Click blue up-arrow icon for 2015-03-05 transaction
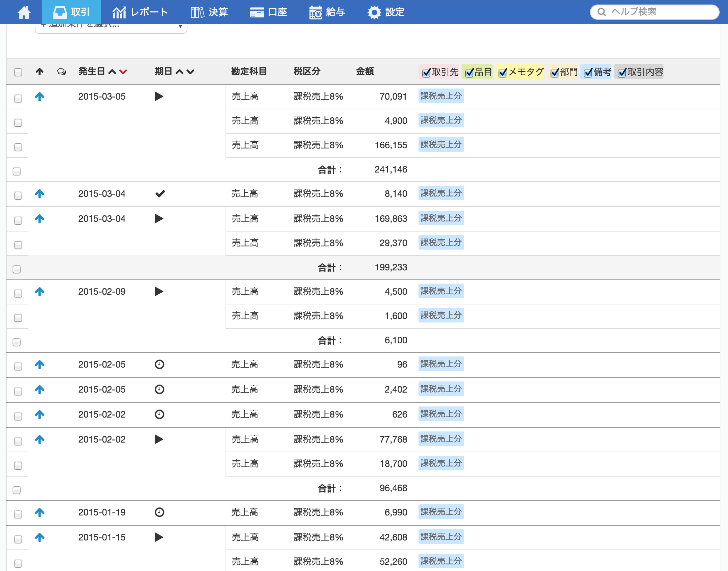This screenshot has width=728, height=571. (x=40, y=96)
